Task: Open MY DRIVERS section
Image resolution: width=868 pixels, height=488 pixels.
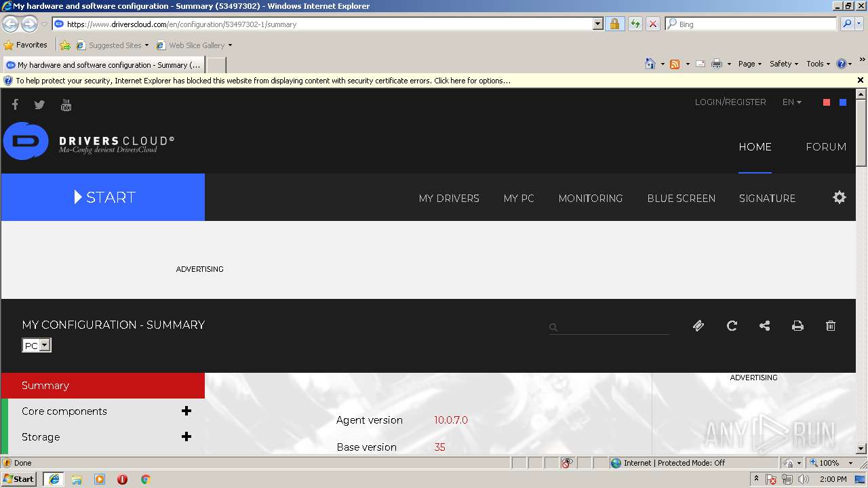Action: coord(449,198)
